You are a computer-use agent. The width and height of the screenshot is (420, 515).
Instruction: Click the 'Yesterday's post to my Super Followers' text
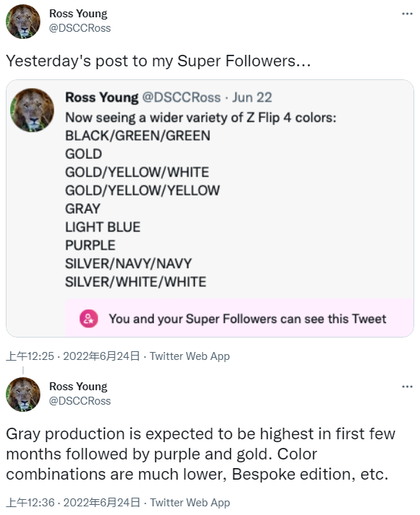tap(159, 61)
